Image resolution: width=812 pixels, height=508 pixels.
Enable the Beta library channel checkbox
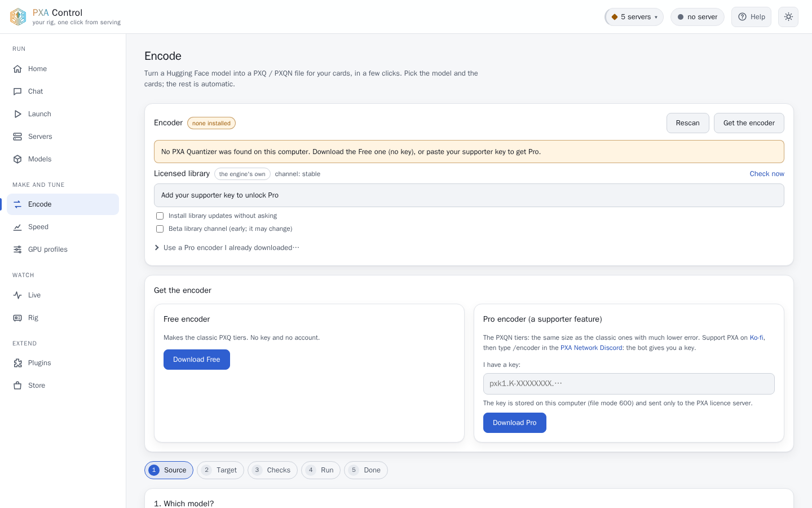(x=160, y=229)
